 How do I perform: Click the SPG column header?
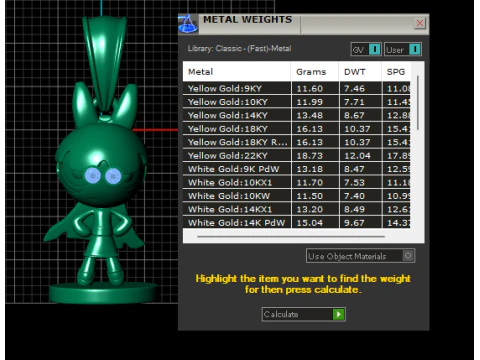tap(396, 72)
